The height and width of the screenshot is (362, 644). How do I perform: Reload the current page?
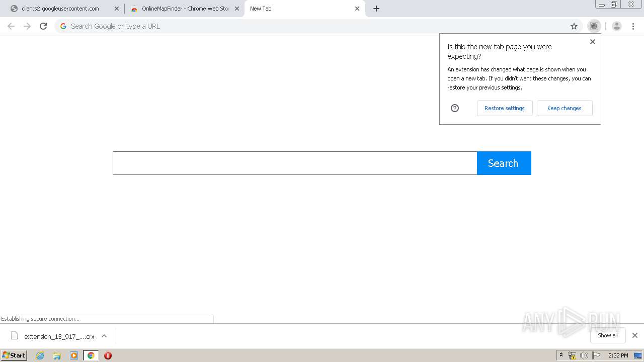[x=43, y=26]
